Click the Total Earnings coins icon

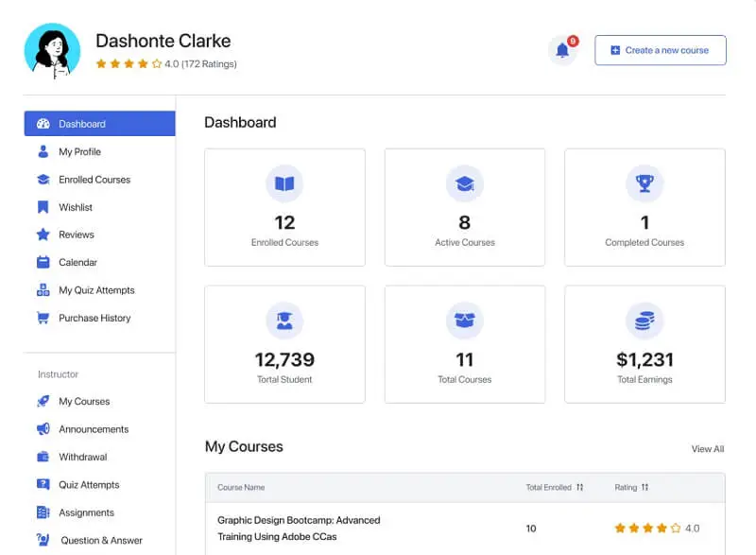coord(644,321)
